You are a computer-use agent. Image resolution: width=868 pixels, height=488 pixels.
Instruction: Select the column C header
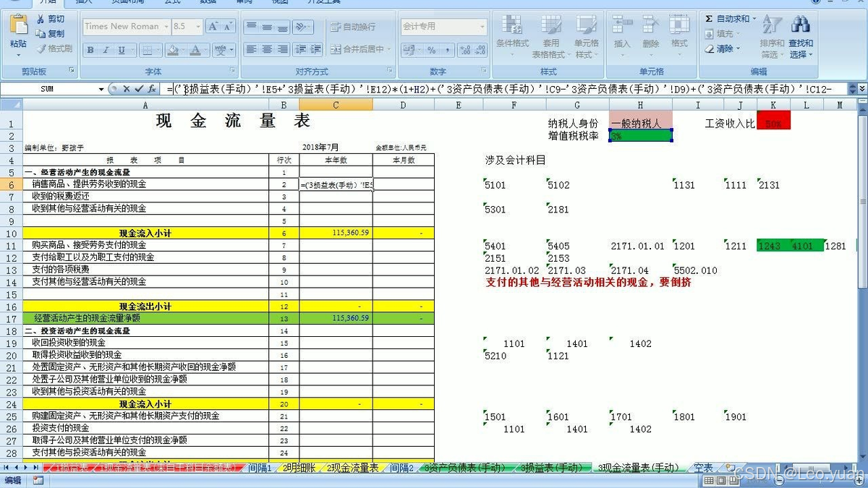point(336,105)
